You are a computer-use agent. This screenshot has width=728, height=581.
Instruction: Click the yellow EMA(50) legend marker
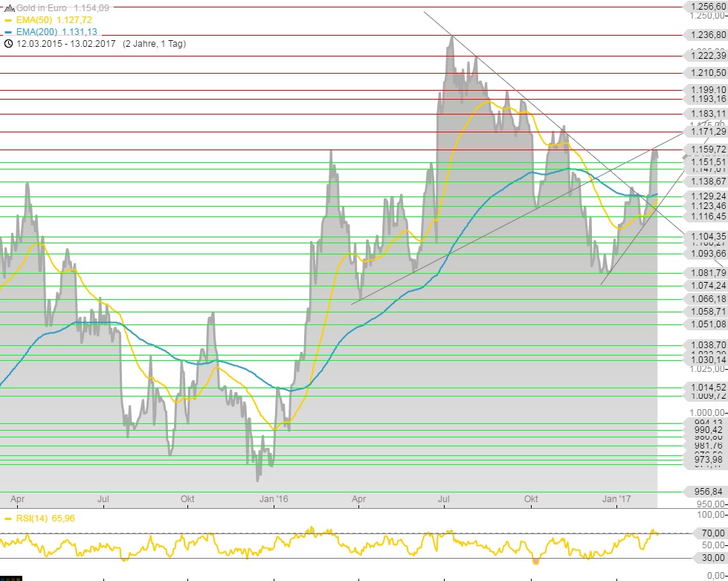coord(8,20)
